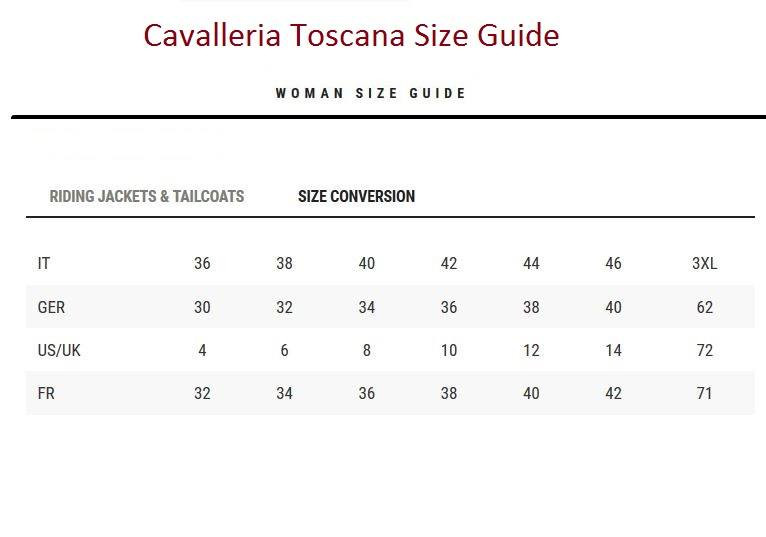Click FR size 34 cell
Image resolution: width=766 pixels, height=537 pixels.
(x=284, y=394)
